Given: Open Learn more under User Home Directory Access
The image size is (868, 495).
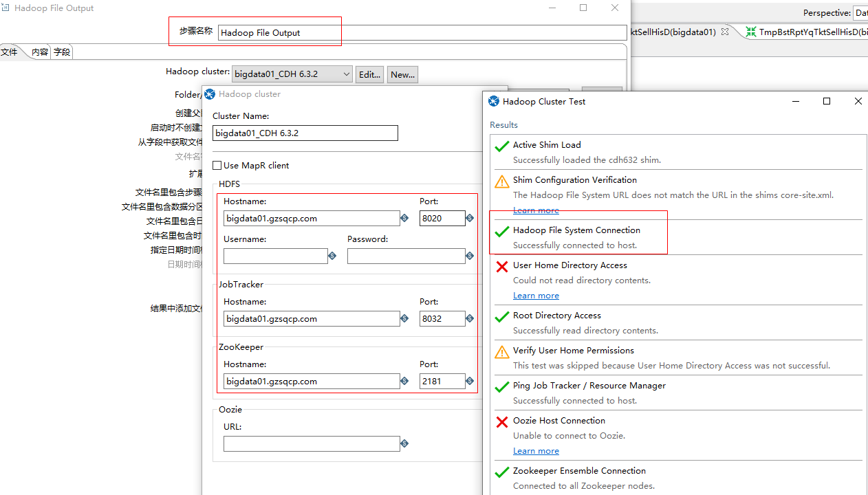Looking at the screenshot, I should [x=536, y=295].
